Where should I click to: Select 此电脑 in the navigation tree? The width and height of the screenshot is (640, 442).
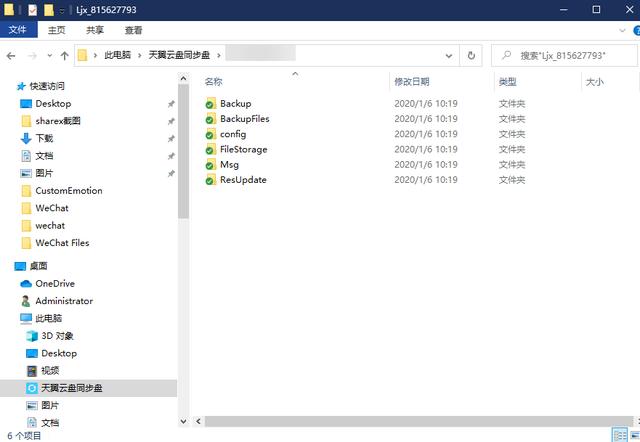pyautogui.click(x=48, y=318)
